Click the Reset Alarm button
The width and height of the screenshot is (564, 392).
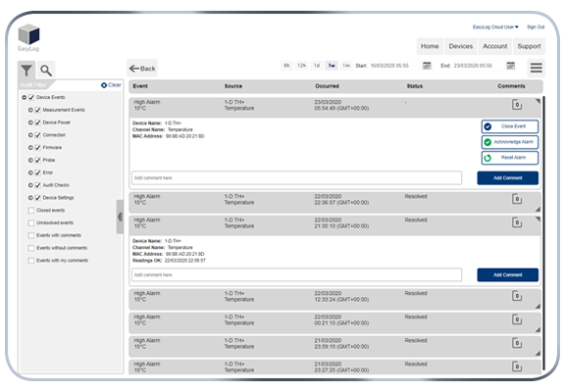click(510, 158)
